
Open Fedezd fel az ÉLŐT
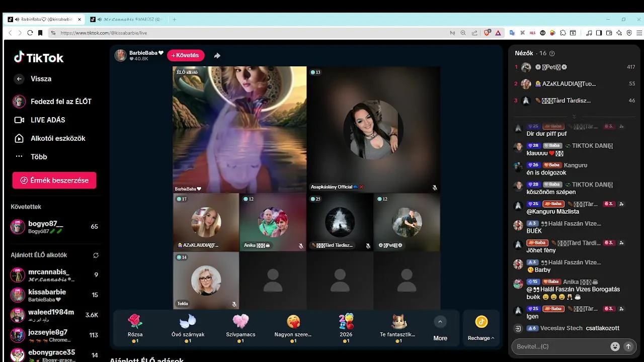pos(52,102)
